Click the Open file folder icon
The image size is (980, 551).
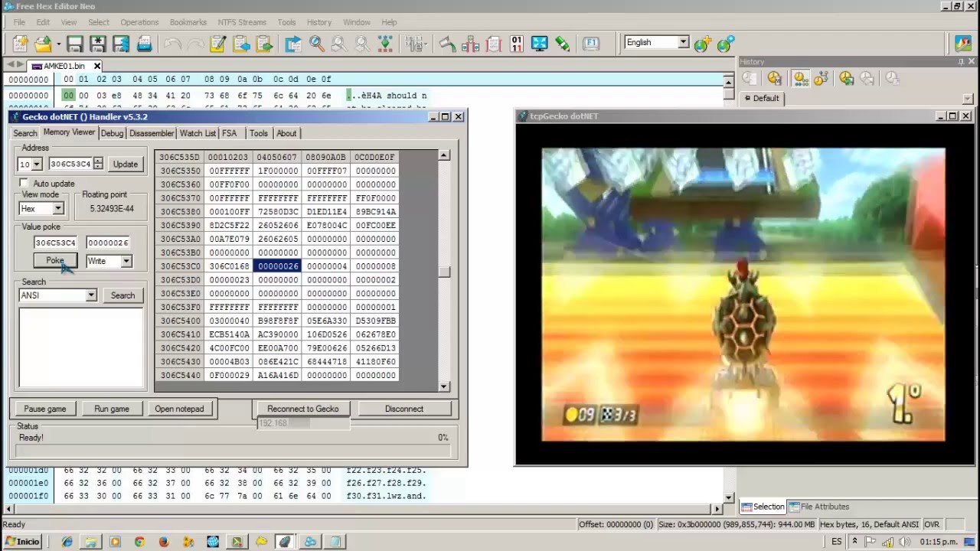[43, 44]
